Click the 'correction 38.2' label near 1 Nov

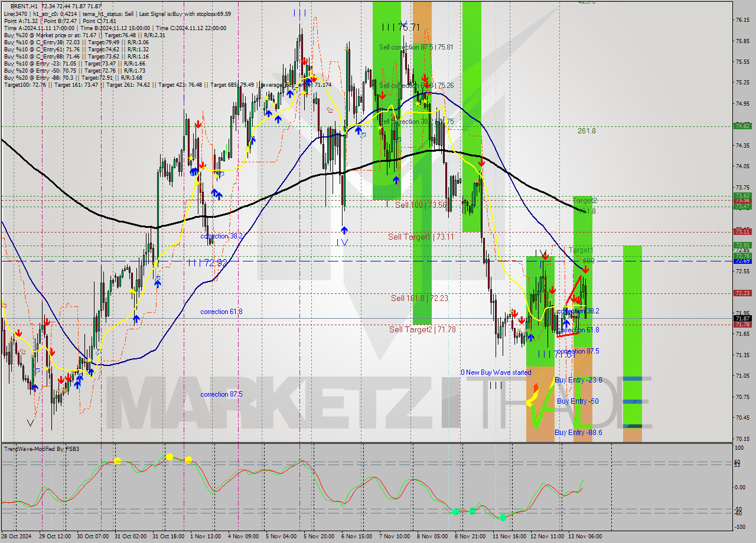click(x=221, y=236)
